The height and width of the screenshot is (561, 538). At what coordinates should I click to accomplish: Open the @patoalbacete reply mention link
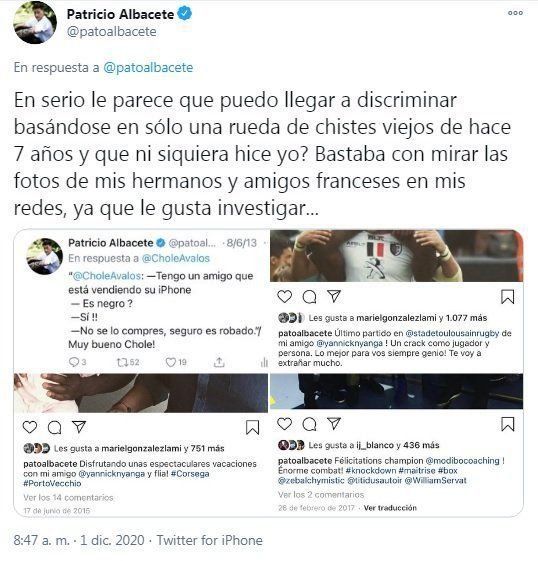[x=148, y=67]
